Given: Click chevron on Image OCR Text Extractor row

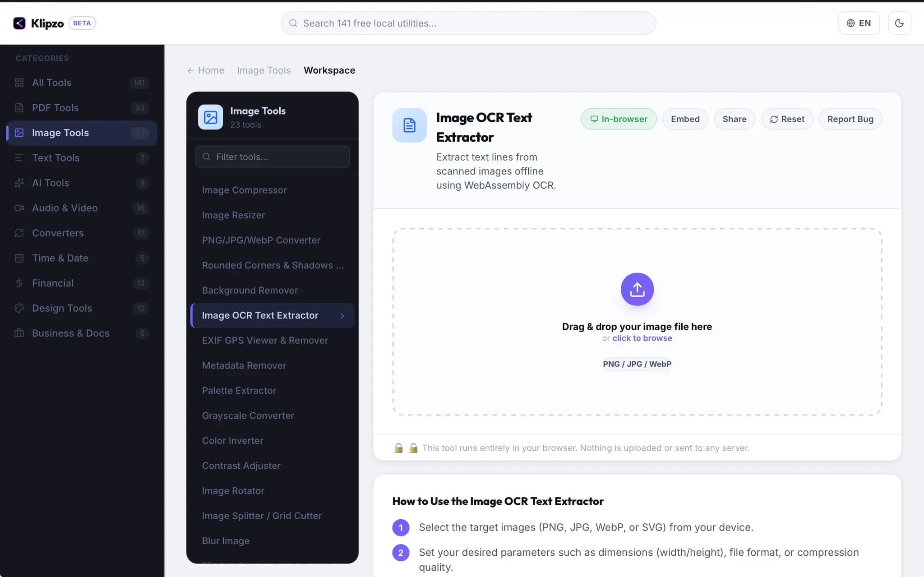Looking at the screenshot, I should coord(342,316).
